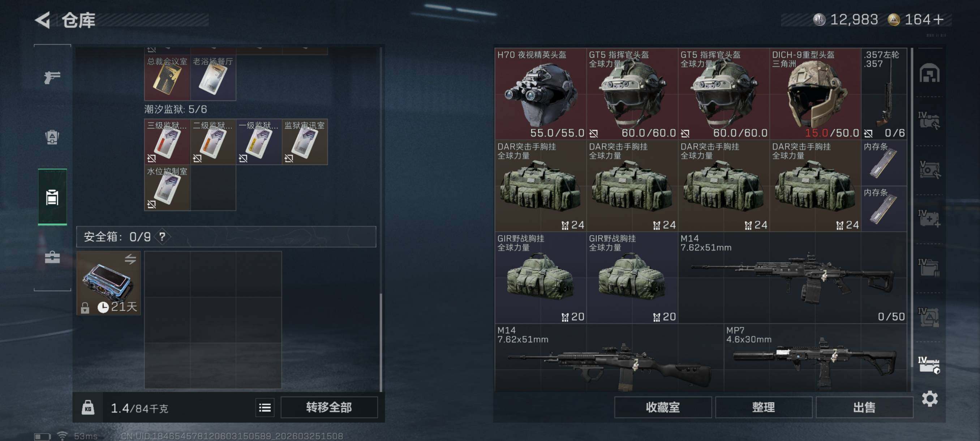Screen dimensions: 980x441
Task: Click 整理 to sort the inventory
Action: click(x=763, y=407)
